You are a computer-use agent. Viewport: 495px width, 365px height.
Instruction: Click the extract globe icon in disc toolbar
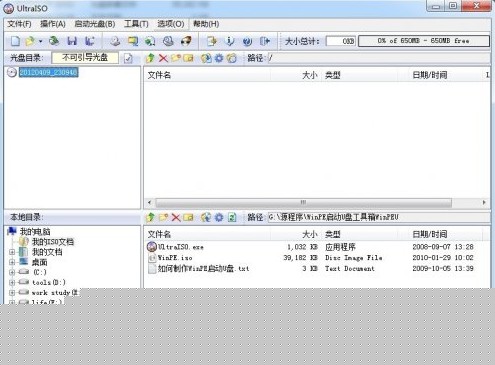pyautogui.click(x=206, y=58)
